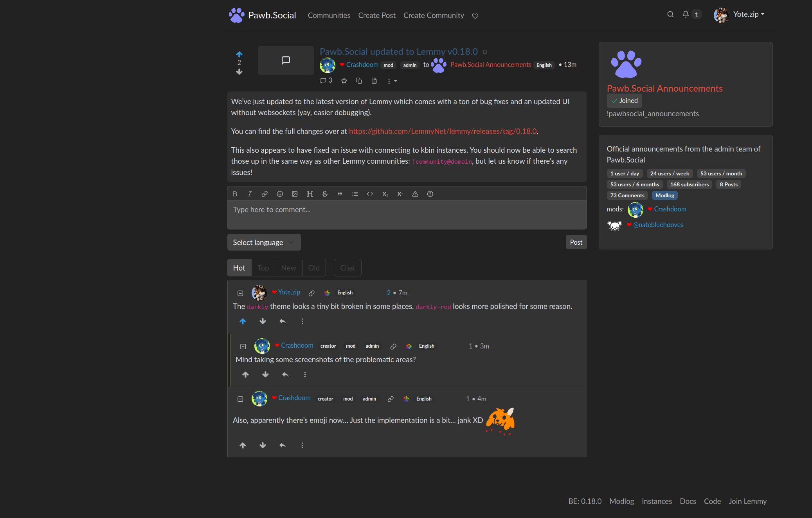
Task: Open Code link in footer
Action: pyautogui.click(x=712, y=501)
